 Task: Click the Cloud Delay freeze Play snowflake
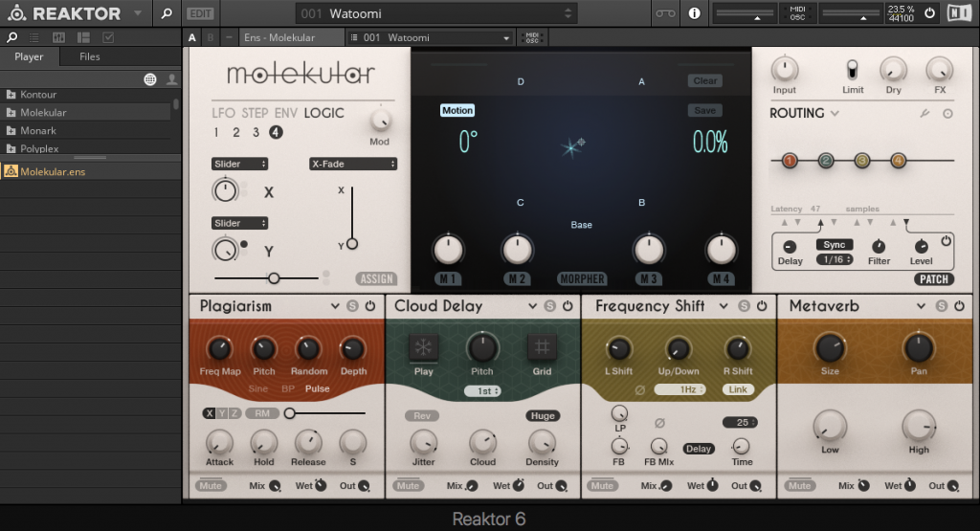coord(423,347)
